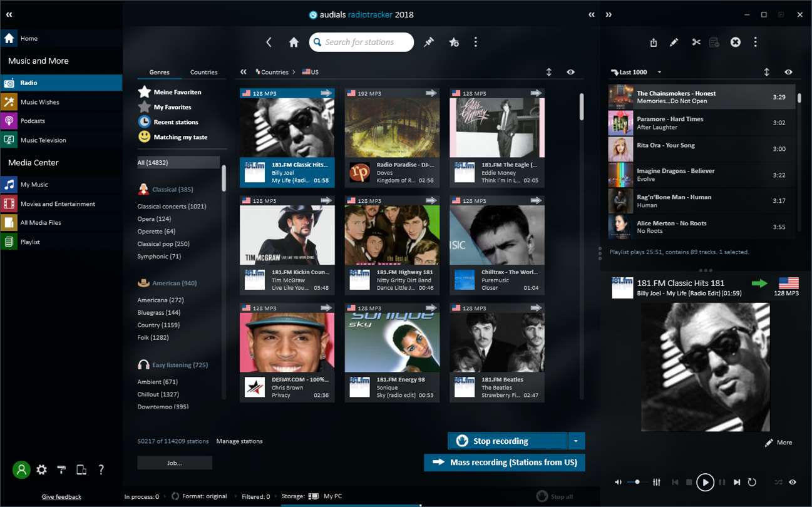The image size is (812, 507).
Task: Open the equalizer icon in the player controls
Action: 657,482
